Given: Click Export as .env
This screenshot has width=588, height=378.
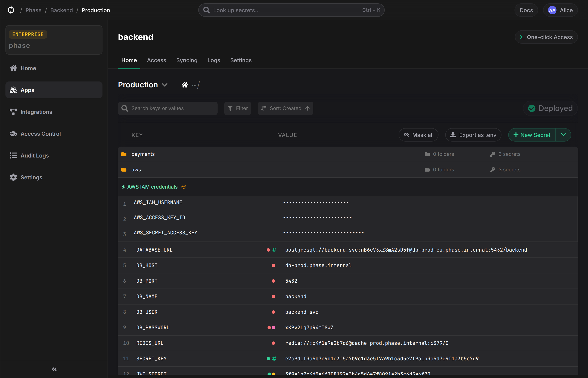Looking at the screenshot, I should [x=473, y=135].
